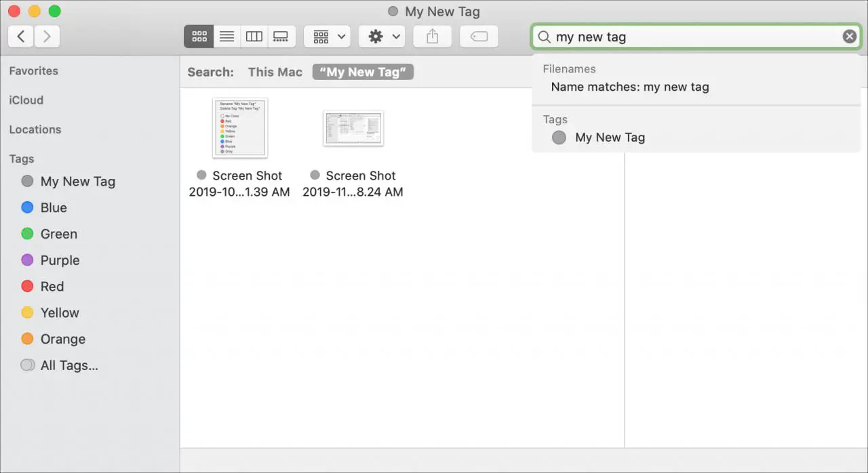This screenshot has height=473, width=868.
Task: Switch to icon view in toolbar
Action: [199, 37]
